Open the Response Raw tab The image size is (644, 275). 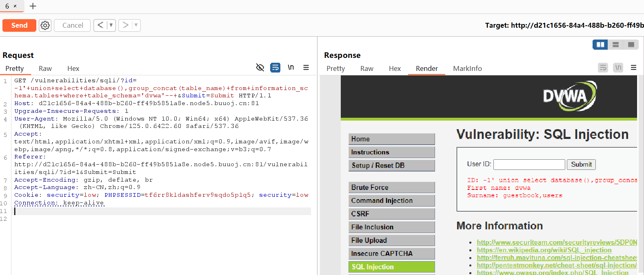(x=367, y=68)
